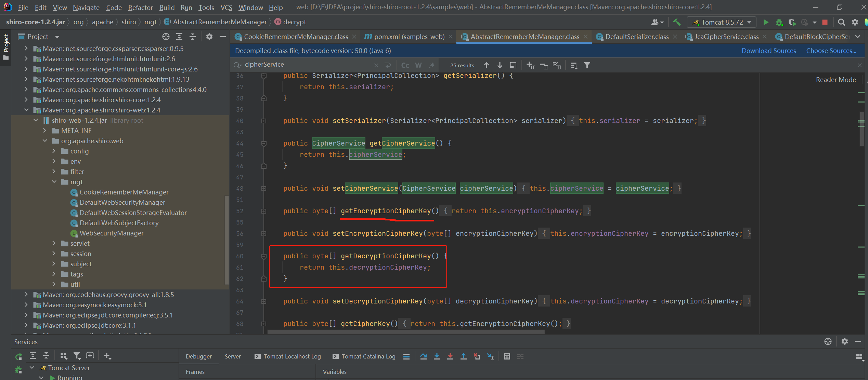Jump to next search occurrence arrow
The width and height of the screenshot is (868, 380).
pos(500,65)
